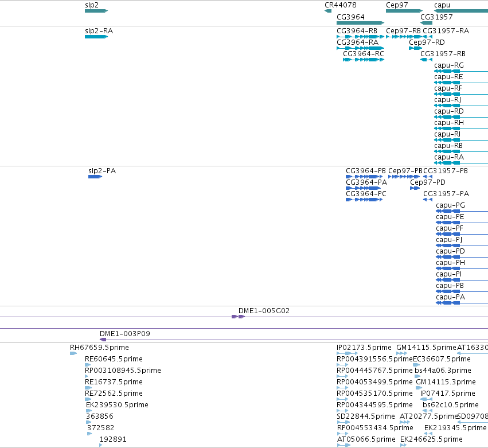Click protein label CG31957-PB
Viewport: 488px width, 448px height.
click(x=446, y=171)
